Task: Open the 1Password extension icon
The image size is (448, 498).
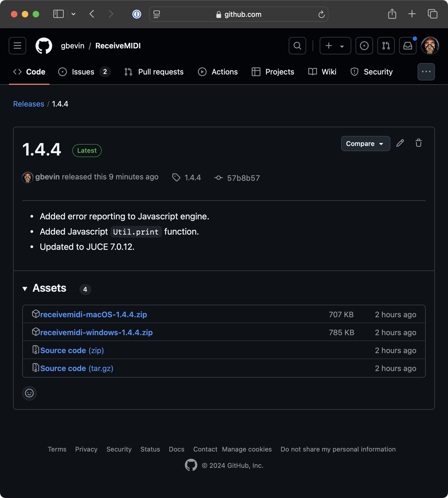Action: pyautogui.click(x=137, y=14)
